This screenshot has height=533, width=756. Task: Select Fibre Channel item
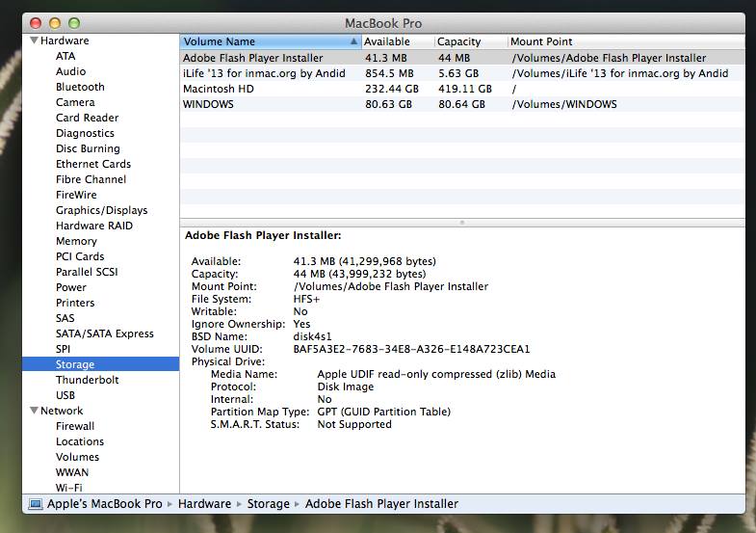point(91,179)
